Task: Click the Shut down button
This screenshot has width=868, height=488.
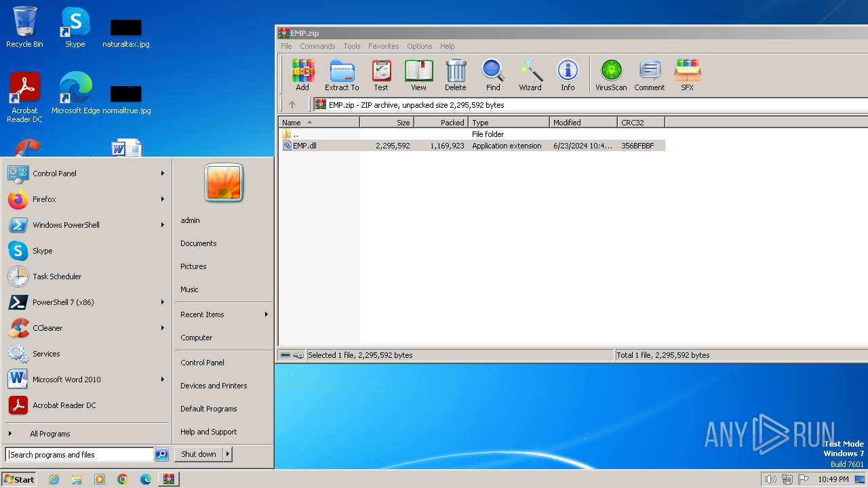Action: 199,454
